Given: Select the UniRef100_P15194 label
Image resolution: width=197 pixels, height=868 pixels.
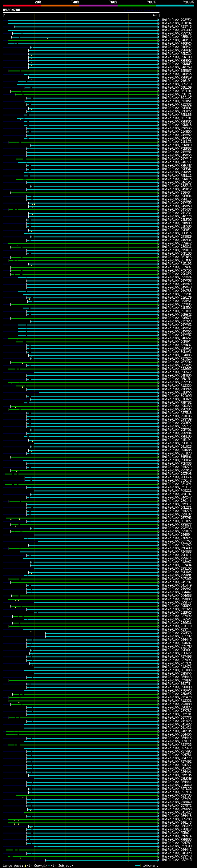Looking at the screenshot, I should tap(177, 440).
